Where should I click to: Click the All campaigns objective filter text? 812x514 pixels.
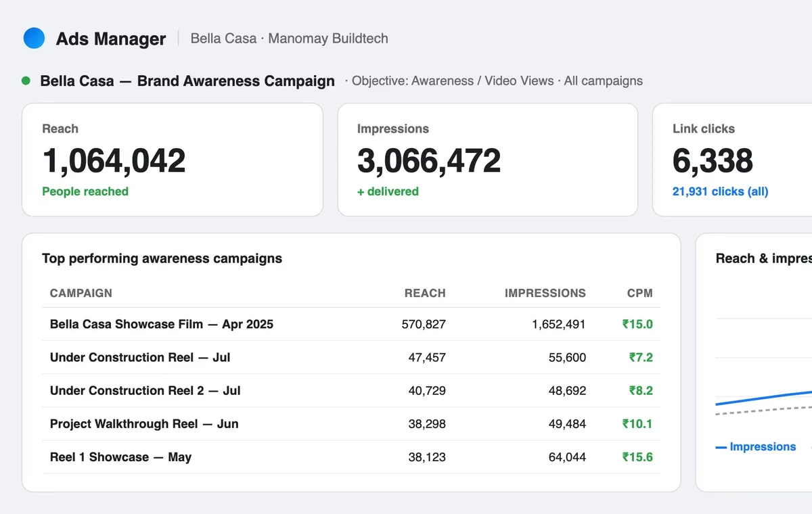click(x=604, y=80)
